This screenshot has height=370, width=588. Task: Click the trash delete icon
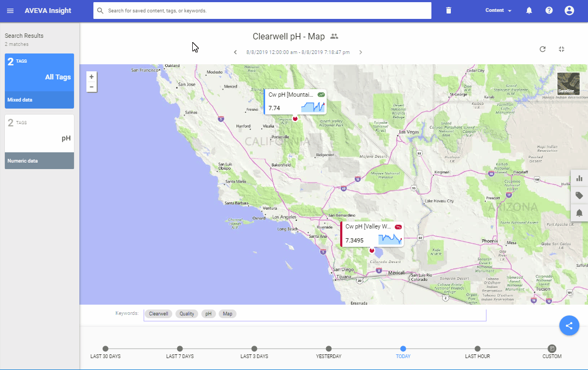(x=449, y=11)
